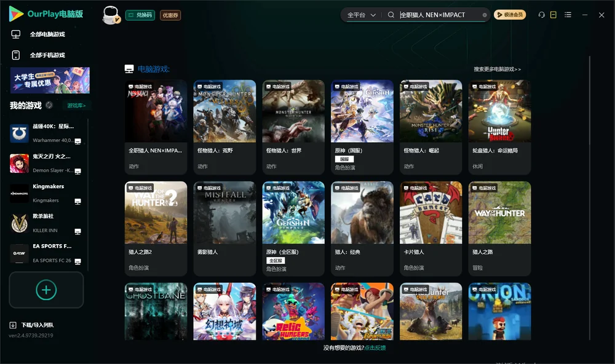Click the OurPlay logo in the header
Screen dimensions: 615x364
pos(46,14)
